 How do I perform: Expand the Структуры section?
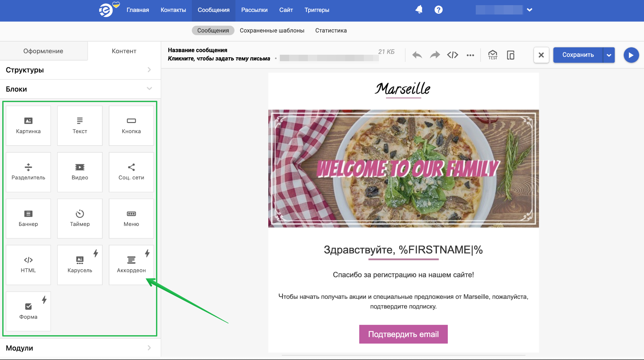pos(80,70)
